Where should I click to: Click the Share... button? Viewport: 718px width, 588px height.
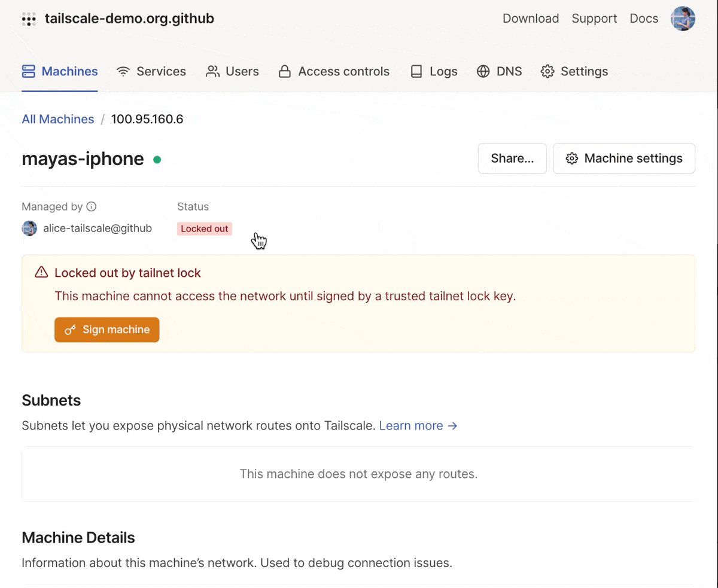coord(512,159)
